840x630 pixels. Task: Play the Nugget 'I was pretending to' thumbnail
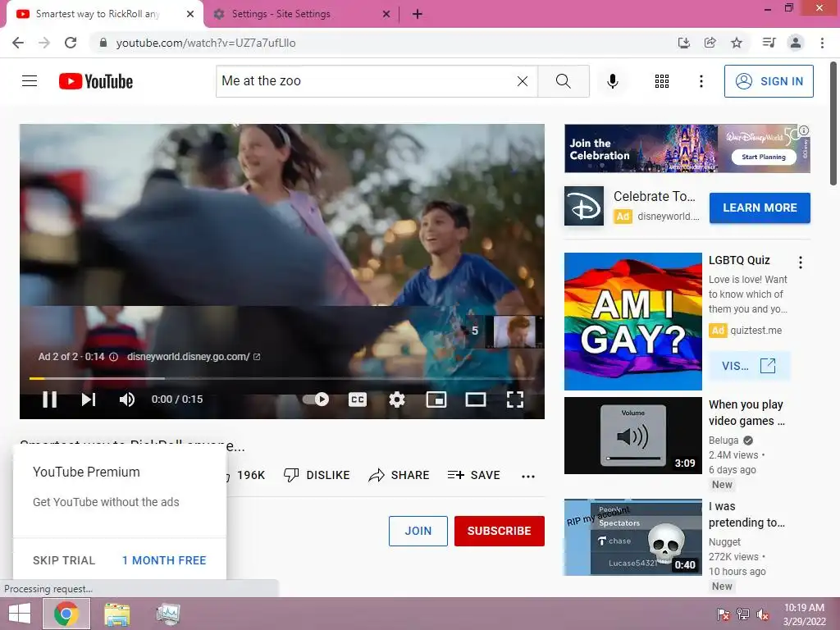click(x=632, y=537)
